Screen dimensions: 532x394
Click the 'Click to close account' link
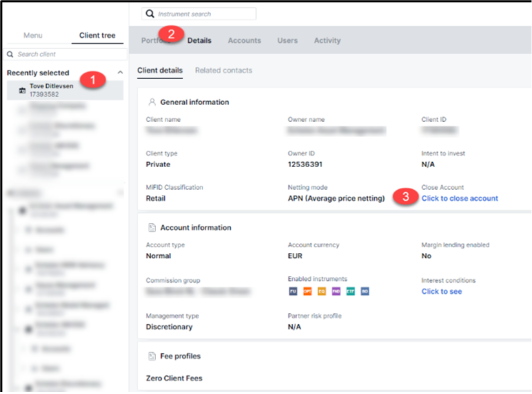tap(459, 198)
